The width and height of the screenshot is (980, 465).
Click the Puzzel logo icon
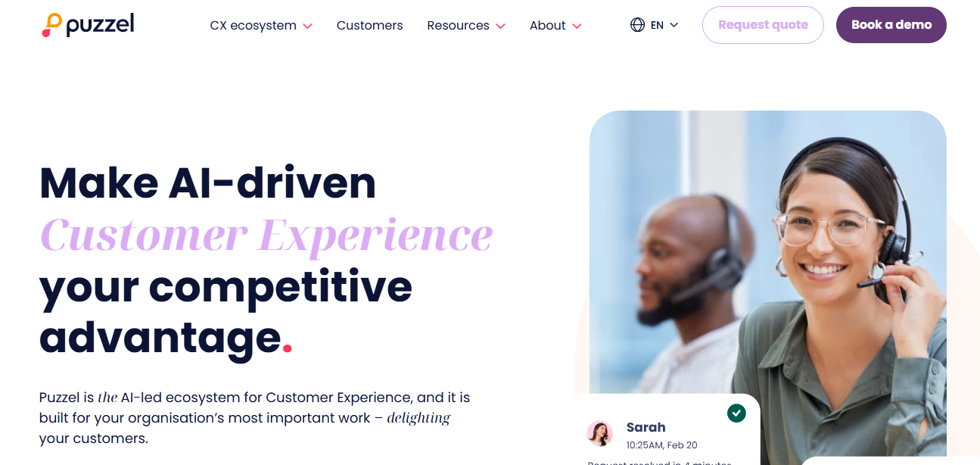pyautogui.click(x=52, y=25)
